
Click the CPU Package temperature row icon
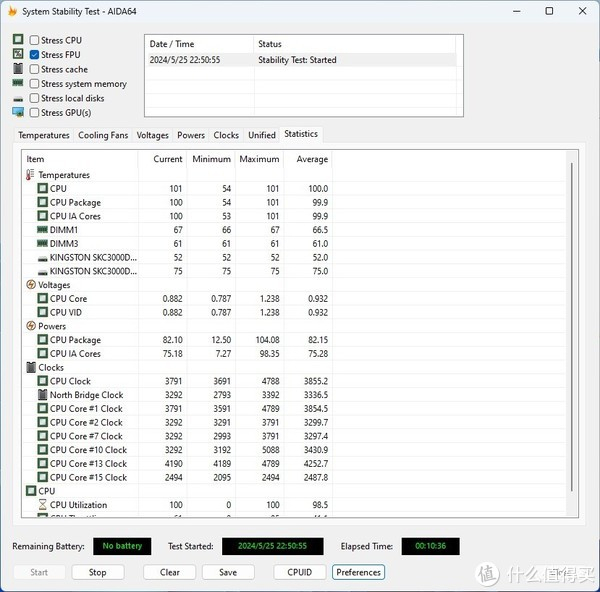pos(42,202)
